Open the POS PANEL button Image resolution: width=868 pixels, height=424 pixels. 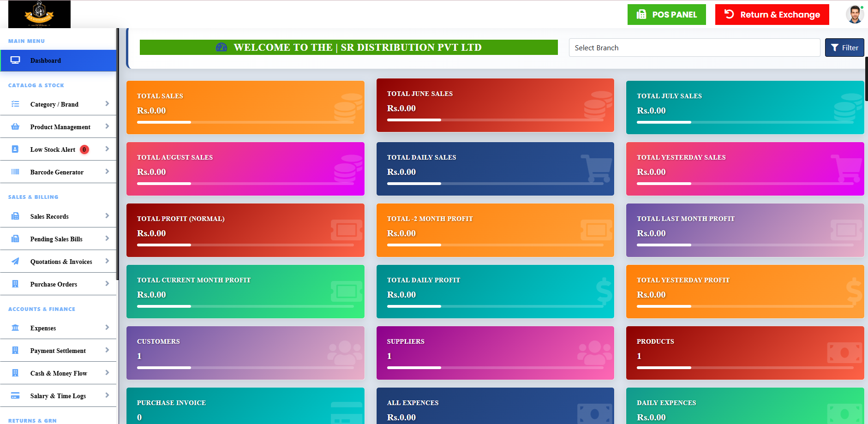click(x=666, y=14)
